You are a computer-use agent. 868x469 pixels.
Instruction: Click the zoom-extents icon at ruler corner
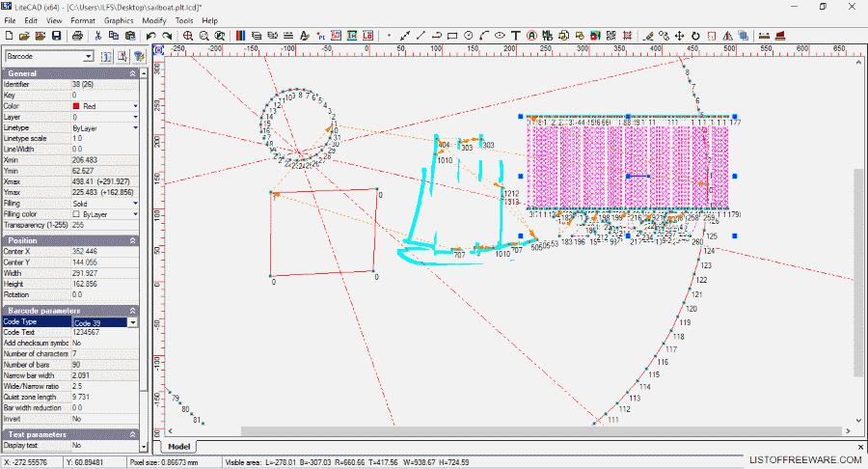pyautogui.click(x=159, y=49)
